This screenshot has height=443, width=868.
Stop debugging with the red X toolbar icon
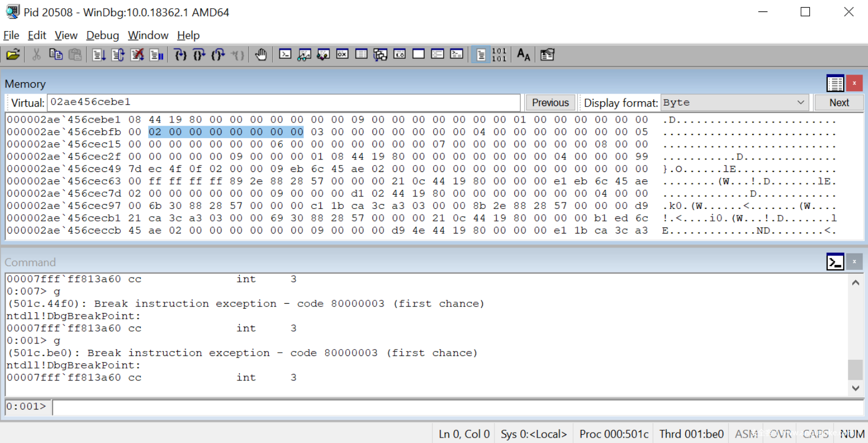137,54
